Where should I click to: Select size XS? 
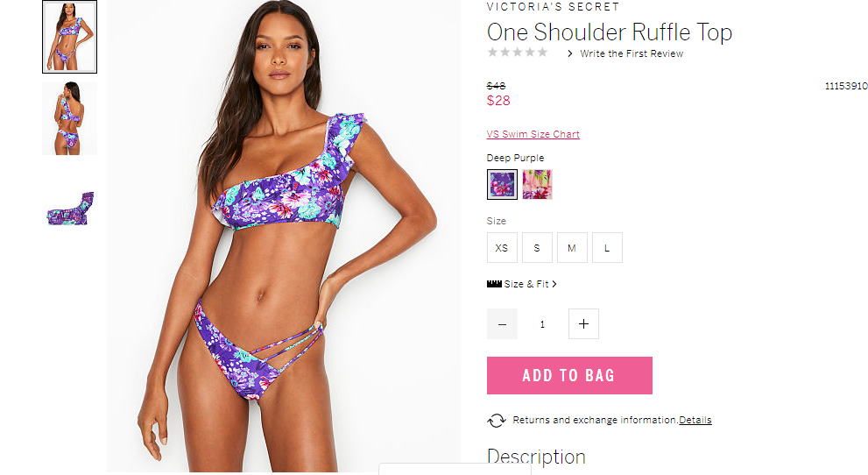[502, 247]
